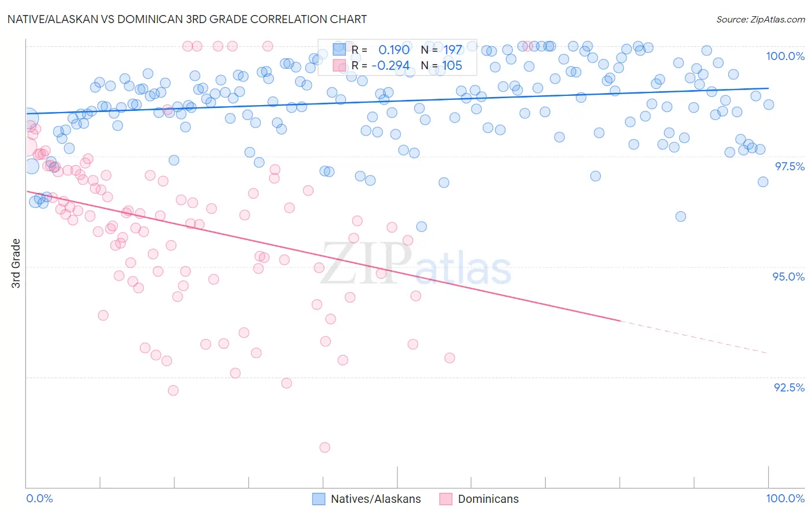Viewport: 812px width, 515px height.
Task: Click the large blue circle at the left axis top
Action: click(x=28, y=119)
